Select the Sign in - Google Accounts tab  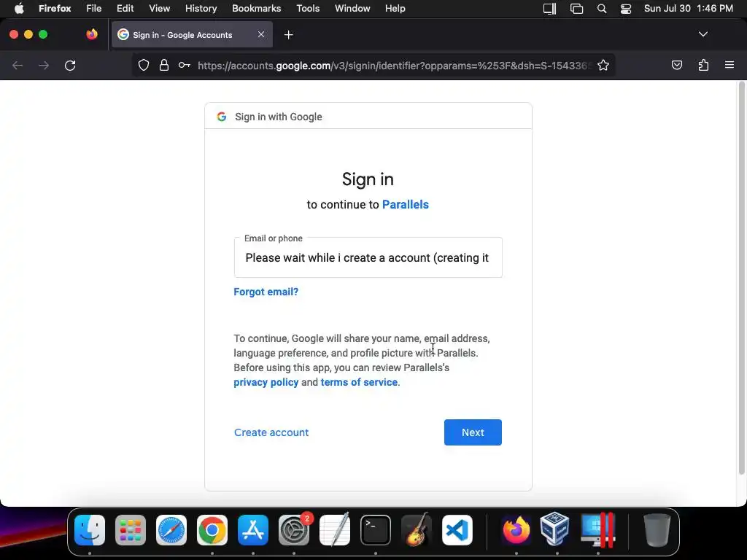[192, 34]
